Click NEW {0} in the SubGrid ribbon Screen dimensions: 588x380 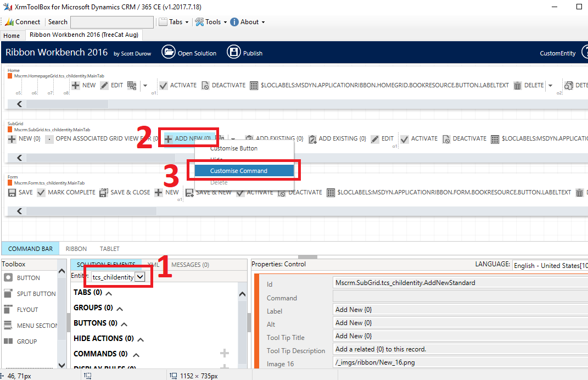(24, 139)
